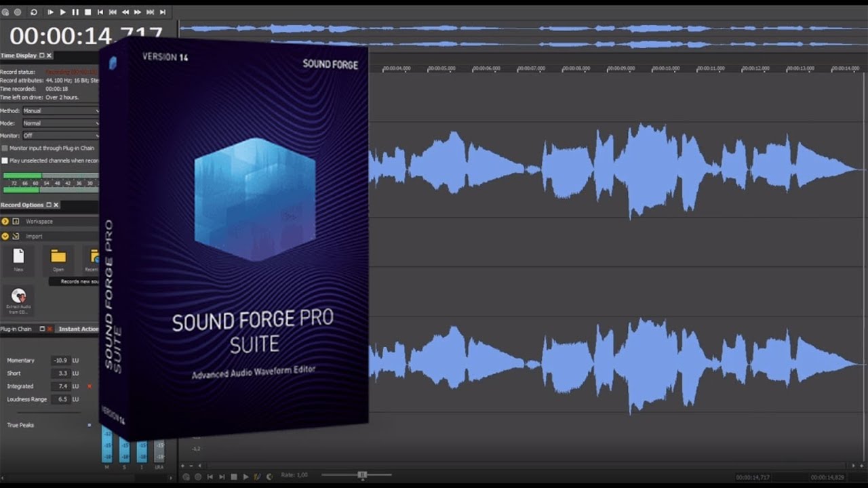Click the next marker skip button in top transport
The height and width of the screenshot is (488, 868).
pyautogui.click(x=150, y=12)
